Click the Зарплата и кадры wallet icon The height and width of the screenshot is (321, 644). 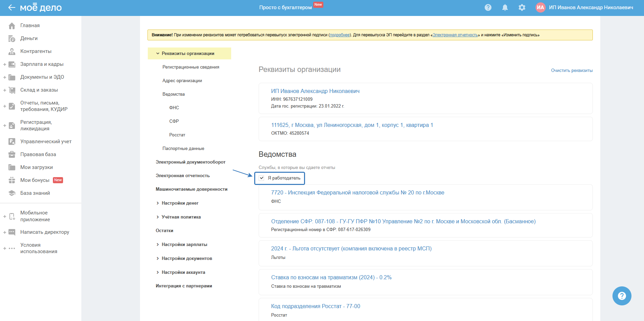[x=12, y=64]
